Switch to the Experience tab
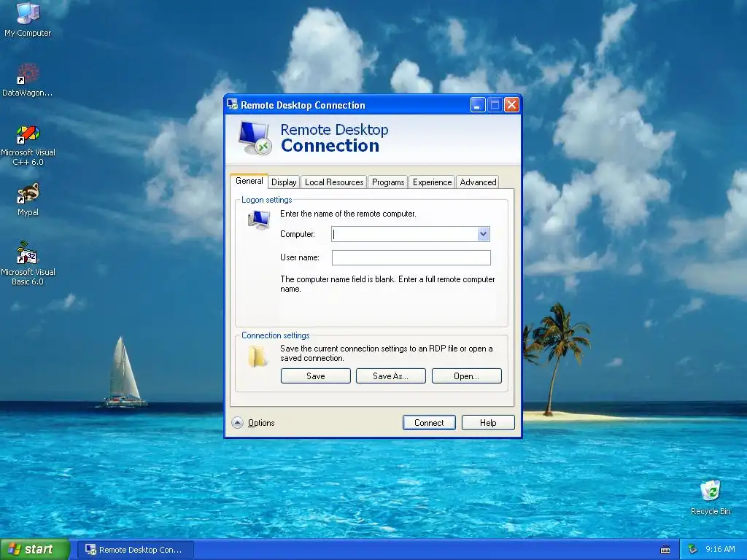 click(432, 182)
